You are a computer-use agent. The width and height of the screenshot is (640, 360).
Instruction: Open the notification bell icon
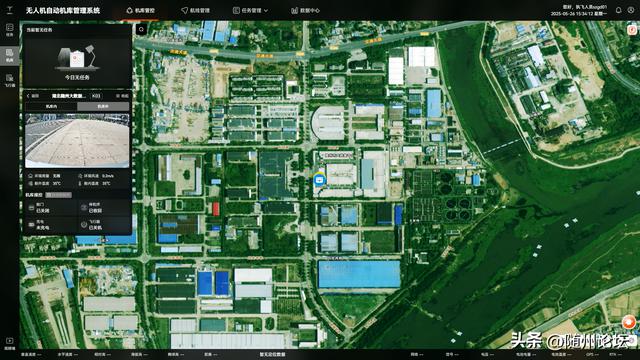point(618,10)
